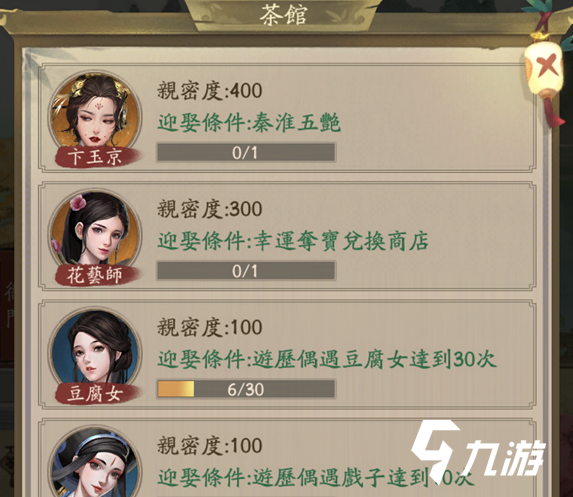The image size is (573, 497).
Task: Click the 6/30 progress bar for 豆腐女
Action: pyautogui.click(x=246, y=389)
